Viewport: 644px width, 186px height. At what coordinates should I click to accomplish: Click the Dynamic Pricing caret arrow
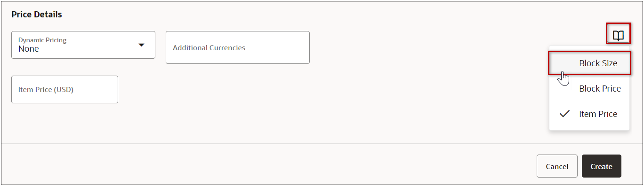pyautogui.click(x=141, y=45)
